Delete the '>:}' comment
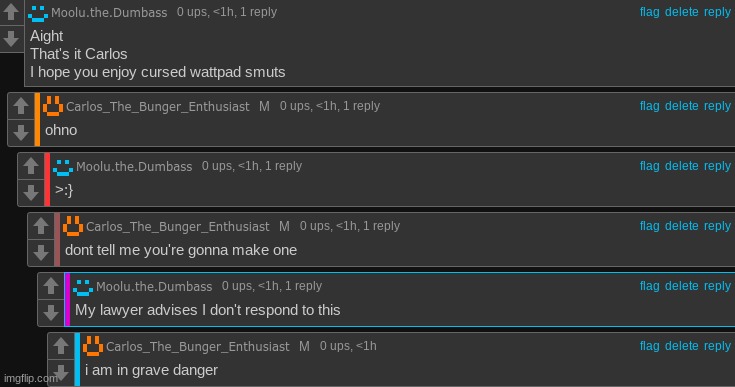This screenshot has height=387, width=735. coord(682,166)
